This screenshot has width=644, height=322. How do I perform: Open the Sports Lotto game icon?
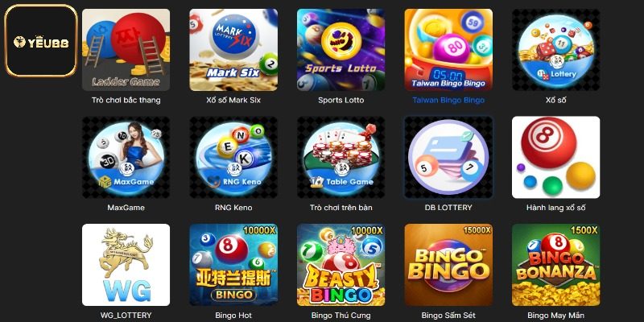[341, 50]
